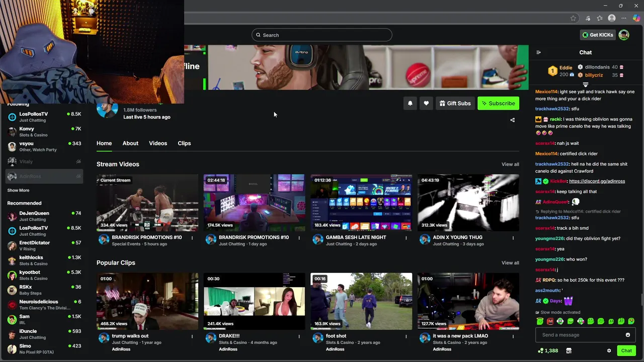
Task: Open vsyou channel in the sidebar
Action: 44,146
